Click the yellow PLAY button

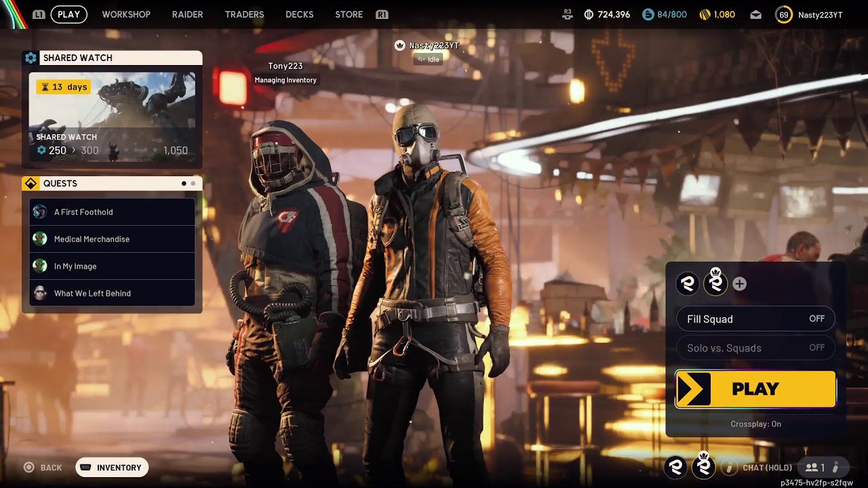click(x=755, y=389)
